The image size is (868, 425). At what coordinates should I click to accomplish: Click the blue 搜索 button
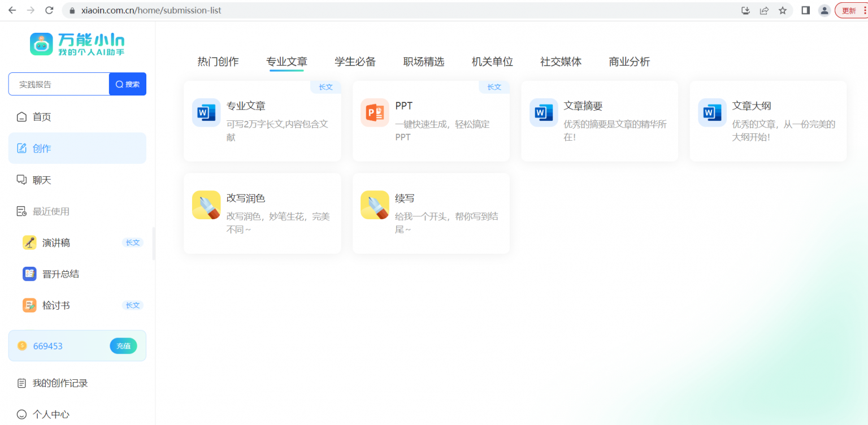coord(128,84)
